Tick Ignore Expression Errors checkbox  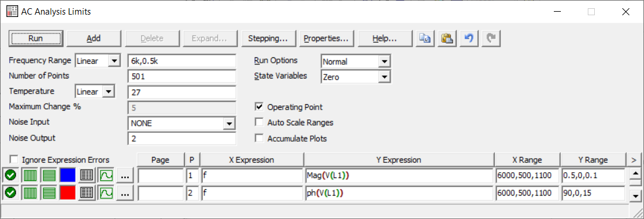tap(15, 159)
